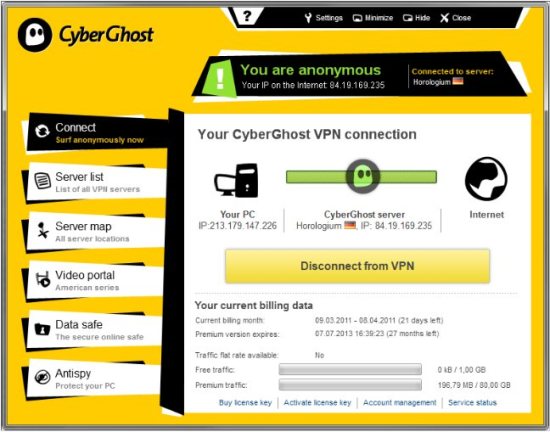
Task: Click the German flag in status banner
Action: (458, 81)
